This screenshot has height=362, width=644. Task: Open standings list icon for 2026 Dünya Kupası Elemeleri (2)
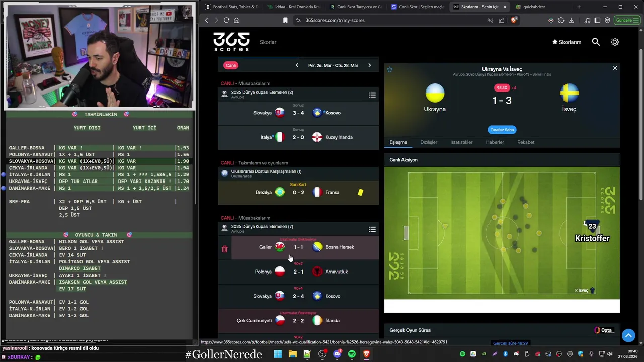[x=372, y=95]
